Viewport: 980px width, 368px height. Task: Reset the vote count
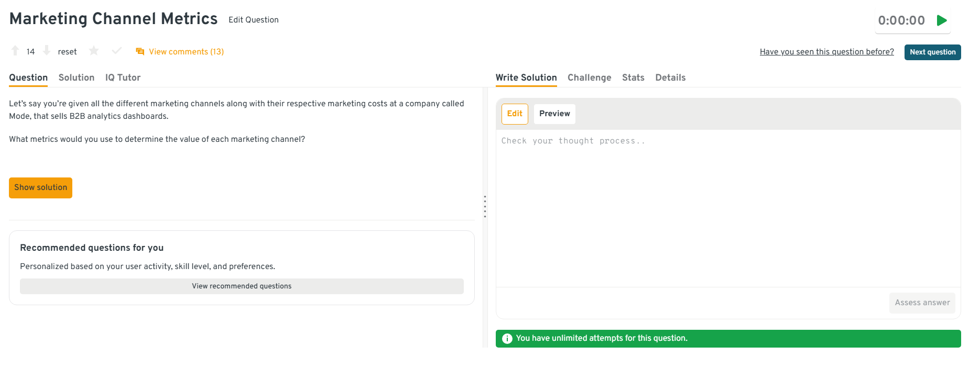click(67, 52)
